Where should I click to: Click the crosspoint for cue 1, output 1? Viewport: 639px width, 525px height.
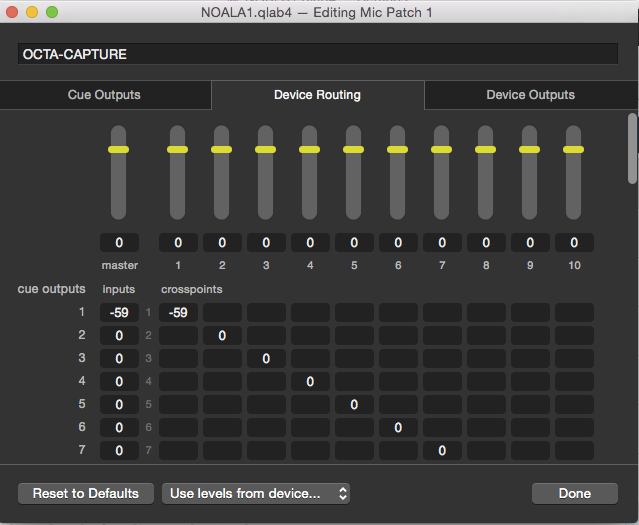click(178, 312)
